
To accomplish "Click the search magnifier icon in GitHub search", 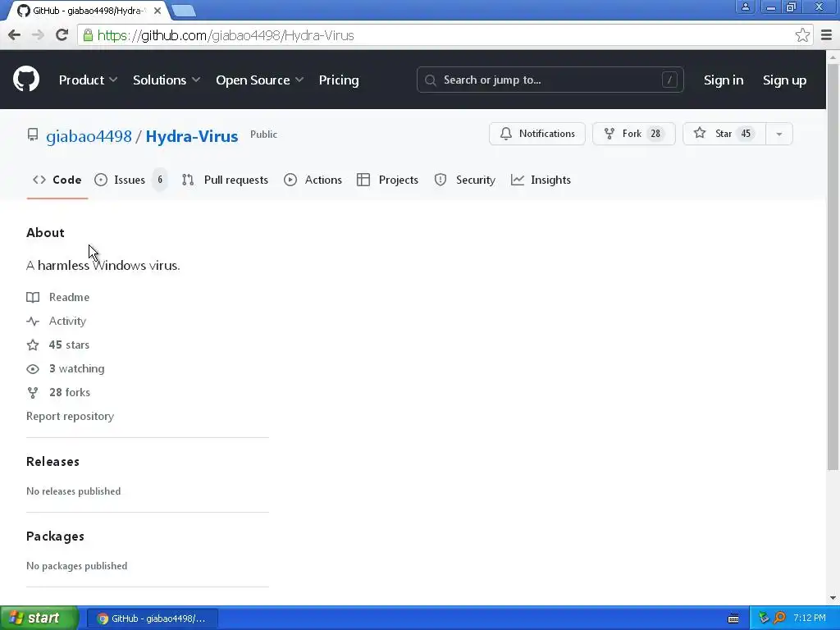I will click(x=430, y=80).
